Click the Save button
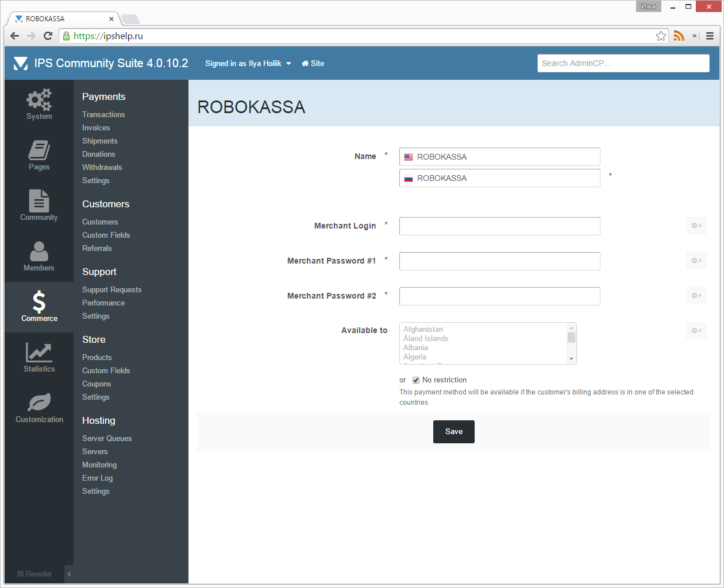724x588 pixels. click(454, 432)
